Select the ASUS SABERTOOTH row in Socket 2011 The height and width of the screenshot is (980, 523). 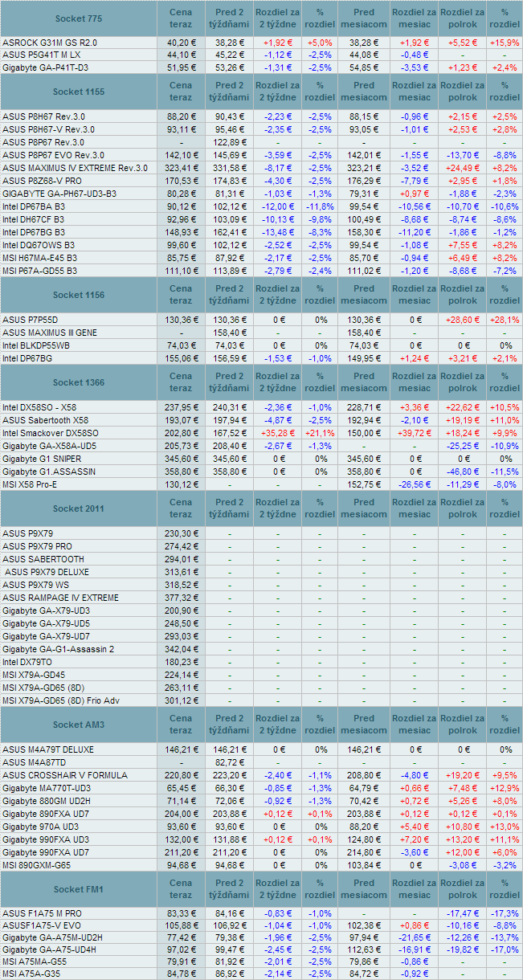pyautogui.click(x=43, y=559)
